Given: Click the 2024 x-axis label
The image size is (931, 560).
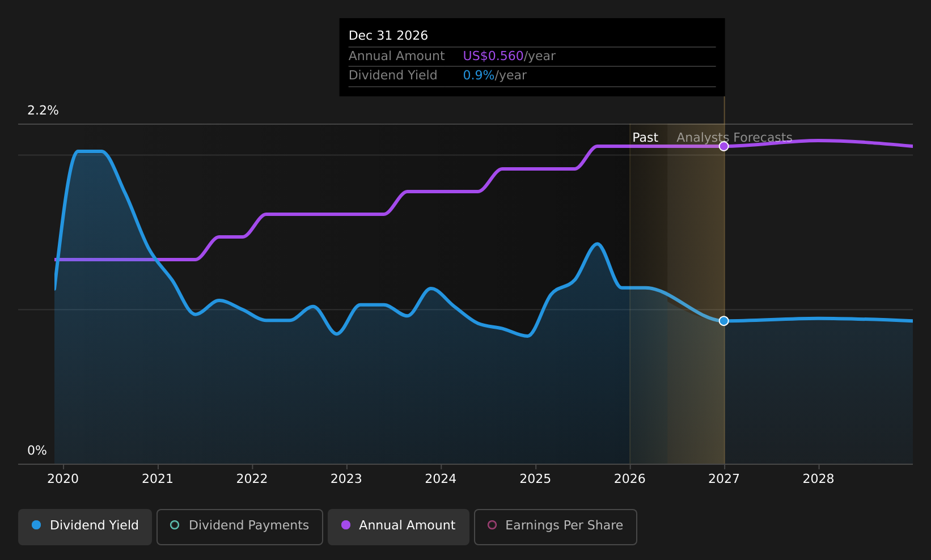Looking at the screenshot, I should coord(441,479).
